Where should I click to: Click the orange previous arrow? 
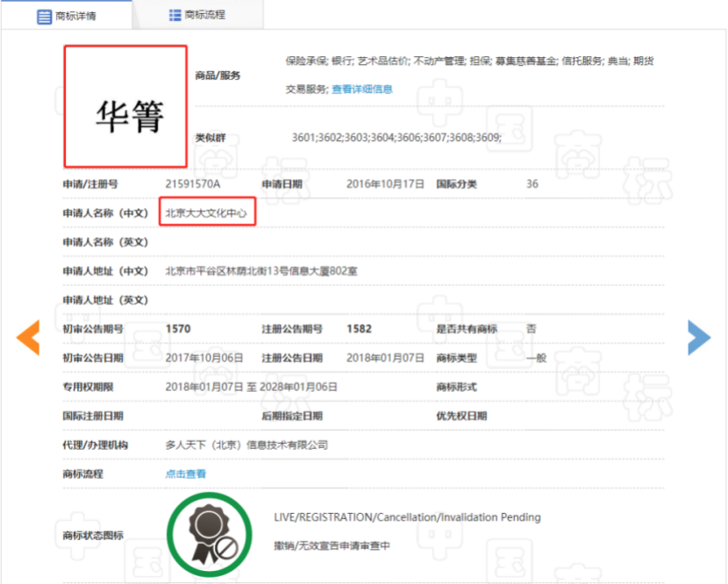(x=28, y=338)
